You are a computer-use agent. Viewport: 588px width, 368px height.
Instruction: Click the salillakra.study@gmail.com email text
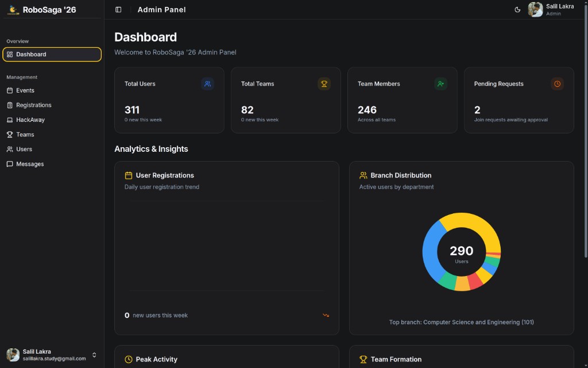point(55,359)
